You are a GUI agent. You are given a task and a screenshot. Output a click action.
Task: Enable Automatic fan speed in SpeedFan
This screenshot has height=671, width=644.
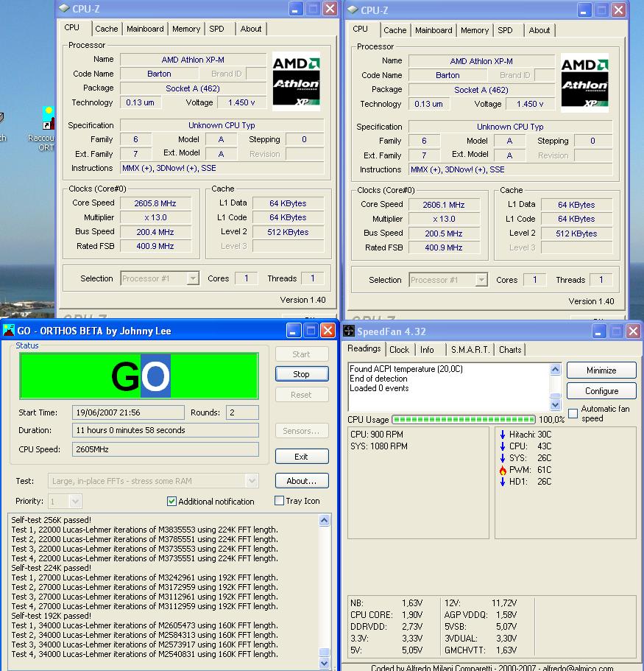(x=573, y=414)
